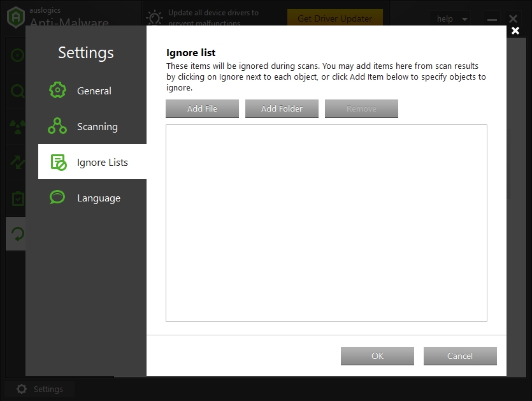This screenshot has width=532, height=401.
Task: Click the Ignore Lists document icon
Action: pos(58,162)
